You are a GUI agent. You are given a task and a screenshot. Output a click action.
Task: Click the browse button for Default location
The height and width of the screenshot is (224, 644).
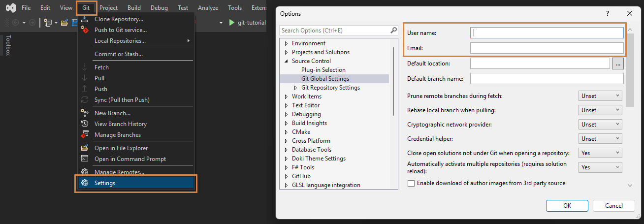pos(618,64)
